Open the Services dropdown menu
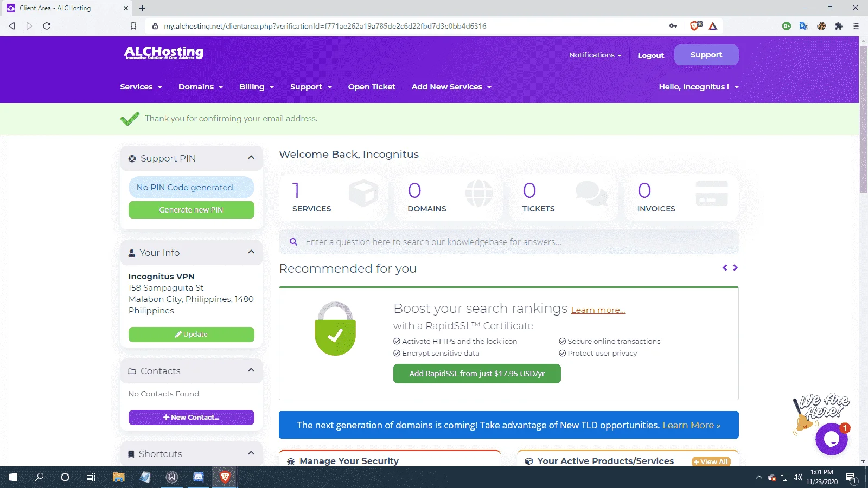Image resolution: width=868 pixels, height=488 pixels. pyautogui.click(x=141, y=87)
